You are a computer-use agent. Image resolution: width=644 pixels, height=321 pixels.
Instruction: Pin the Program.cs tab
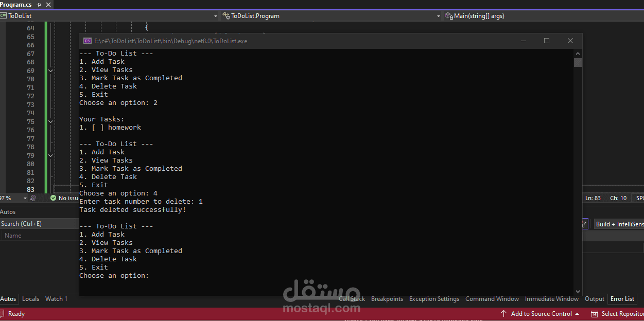pos(39,5)
